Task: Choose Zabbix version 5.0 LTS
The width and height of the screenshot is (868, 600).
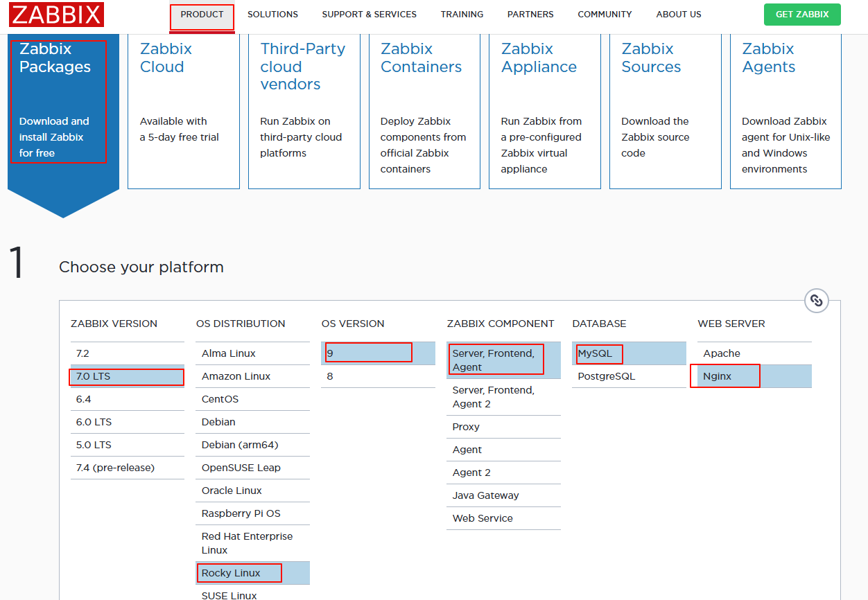Action: coord(128,445)
